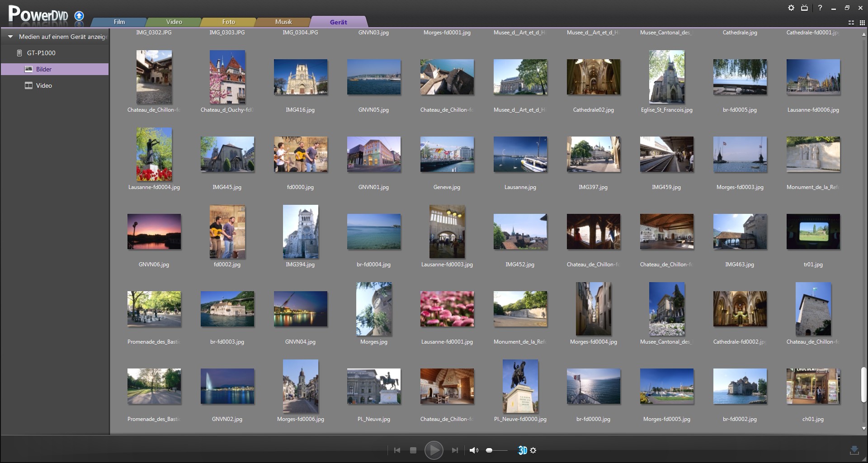Click the TV mode icon

click(x=804, y=8)
